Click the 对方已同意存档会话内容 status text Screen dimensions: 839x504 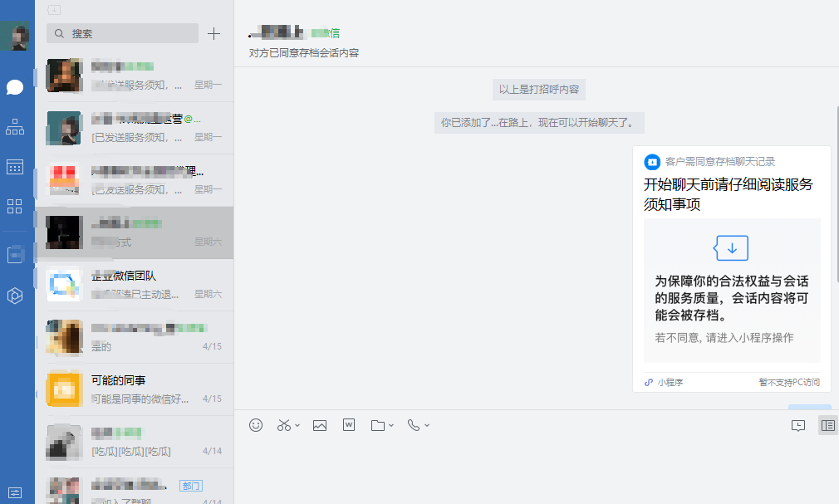click(x=304, y=53)
